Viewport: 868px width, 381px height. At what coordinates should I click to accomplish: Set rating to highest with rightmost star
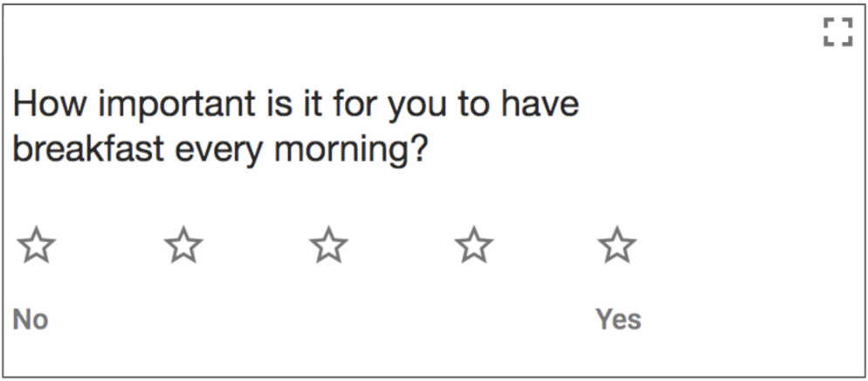[617, 244]
